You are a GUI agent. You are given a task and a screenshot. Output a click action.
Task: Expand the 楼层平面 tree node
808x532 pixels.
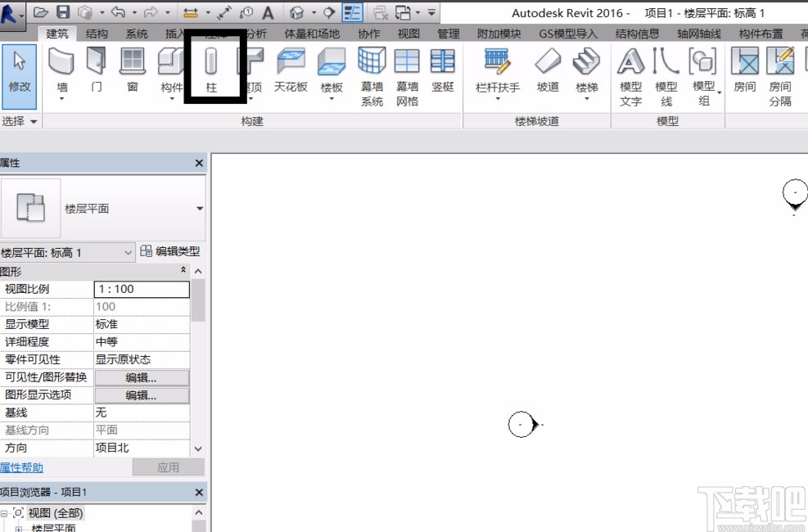(18, 529)
